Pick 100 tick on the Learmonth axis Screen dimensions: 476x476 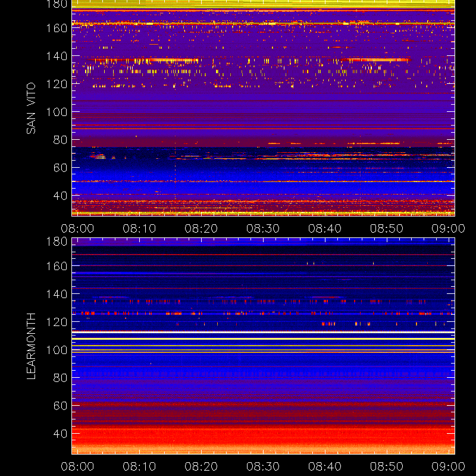57,350
